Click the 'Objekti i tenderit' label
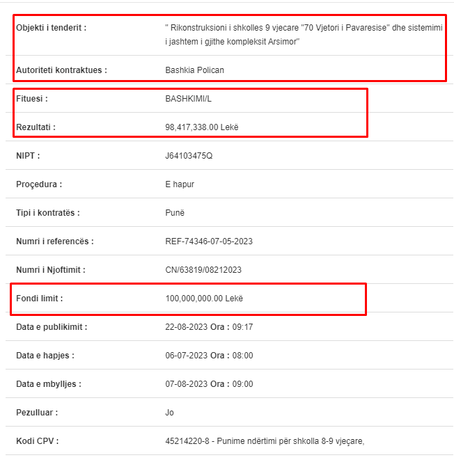This screenshot has height=476, width=454. point(51,28)
